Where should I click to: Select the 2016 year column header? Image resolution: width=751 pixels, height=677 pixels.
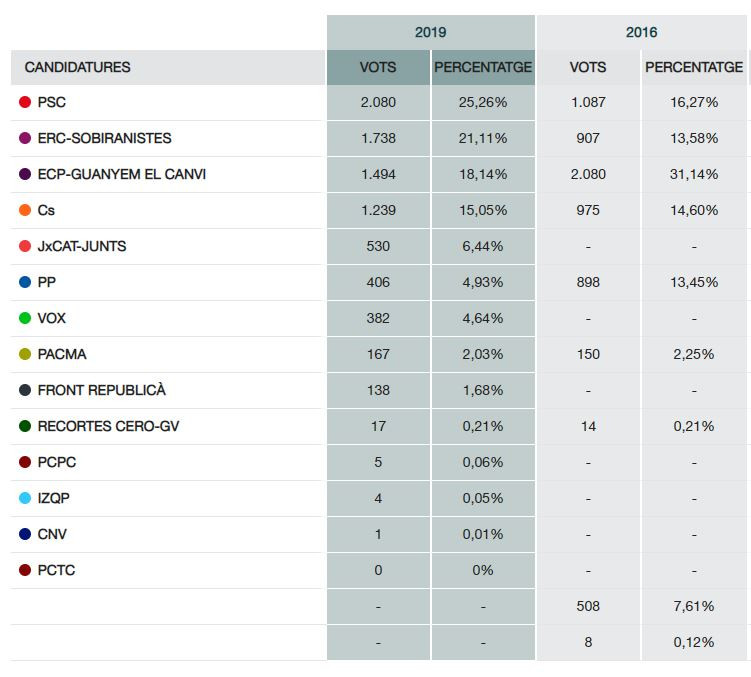tap(641, 32)
